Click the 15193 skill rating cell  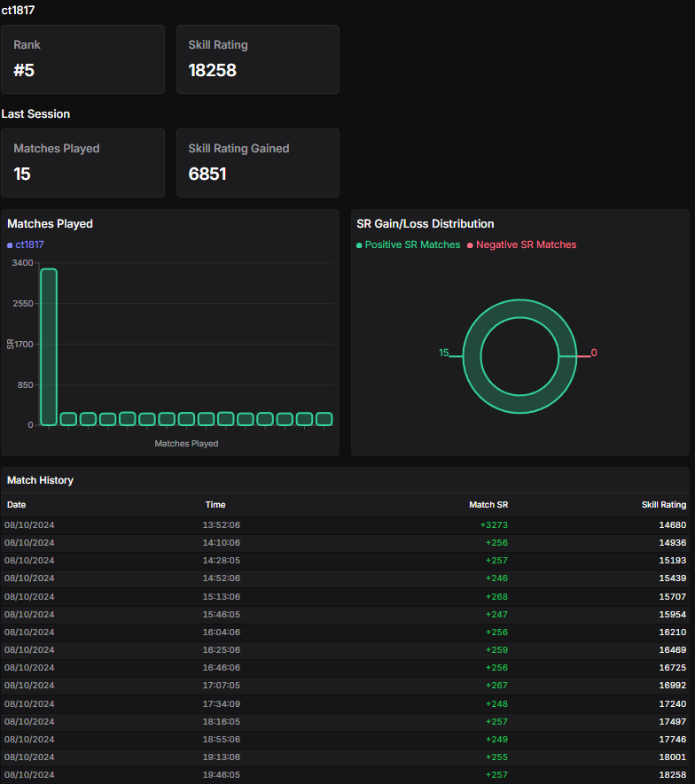click(673, 561)
